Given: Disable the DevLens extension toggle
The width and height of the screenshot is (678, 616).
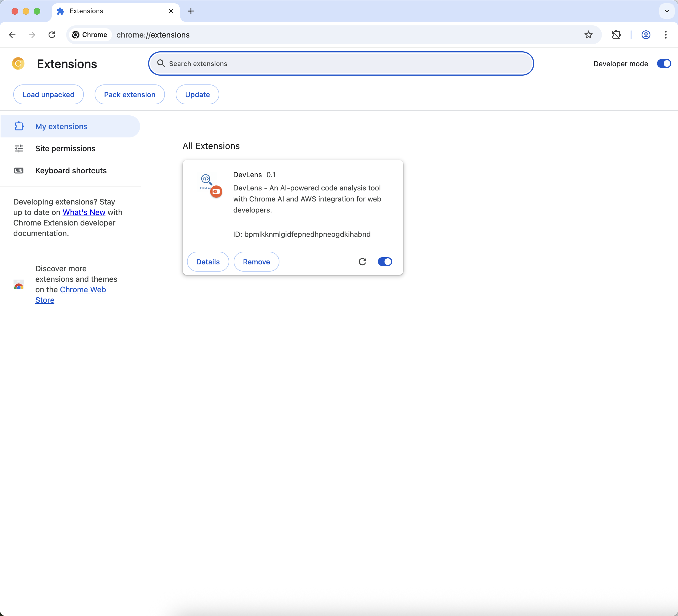Looking at the screenshot, I should (x=385, y=262).
